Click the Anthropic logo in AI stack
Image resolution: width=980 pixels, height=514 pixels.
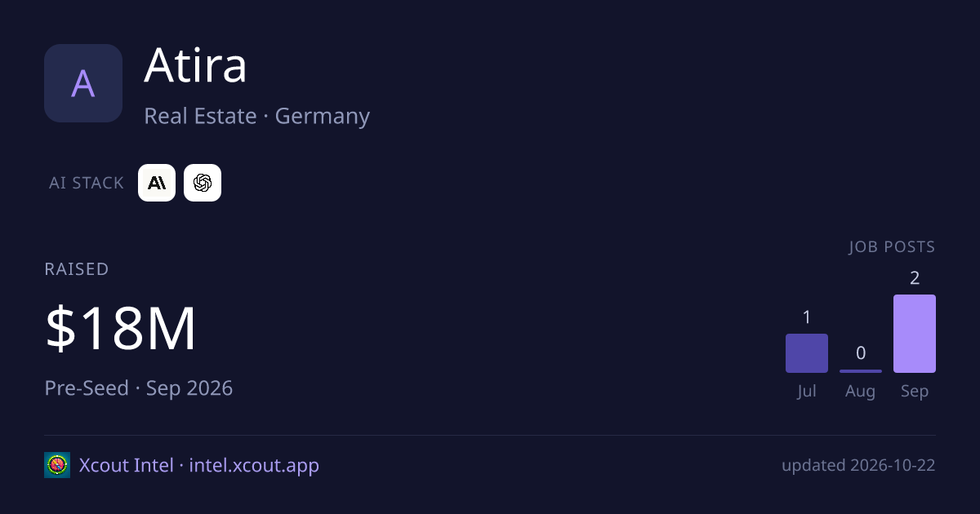pyautogui.click(x=157, y=183)
